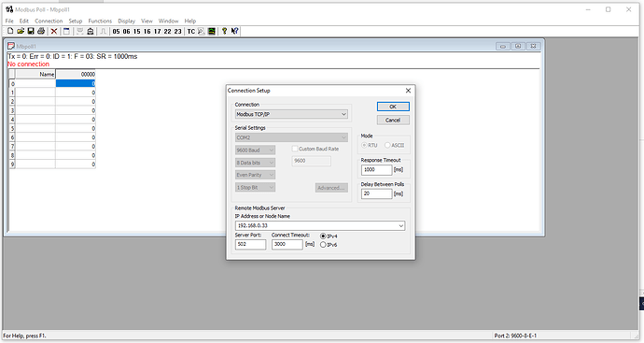Viewport: 644px width, 343px height.
Task: Click OK in Connection Setup
Action: 393,107
